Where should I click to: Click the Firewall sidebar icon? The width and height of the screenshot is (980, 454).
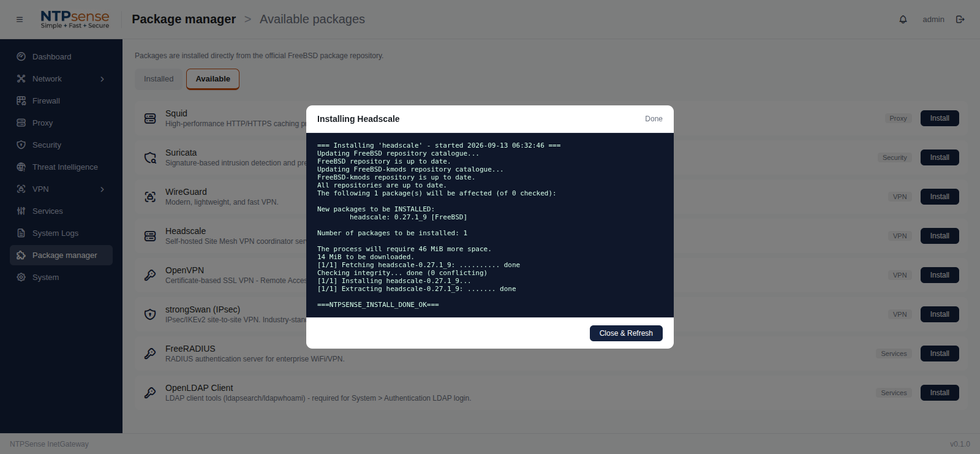click(x=21, y=101)
